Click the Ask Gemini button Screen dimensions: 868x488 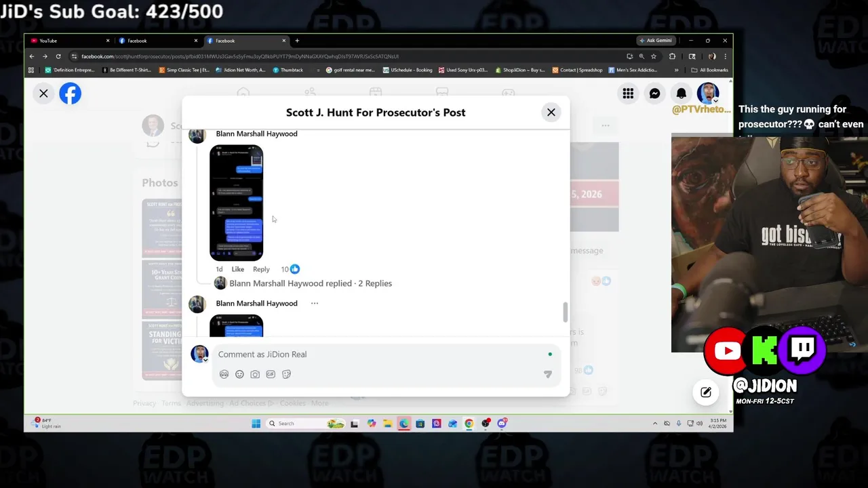point(656,41)
